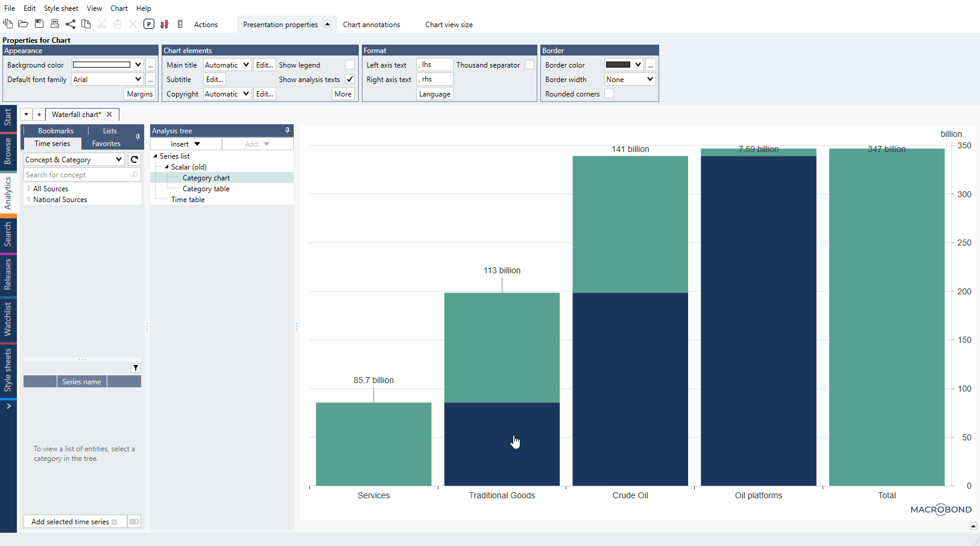Switch to the Favorites tab
The width and height of the screenshot is (980, 546).
coord(106,144)
